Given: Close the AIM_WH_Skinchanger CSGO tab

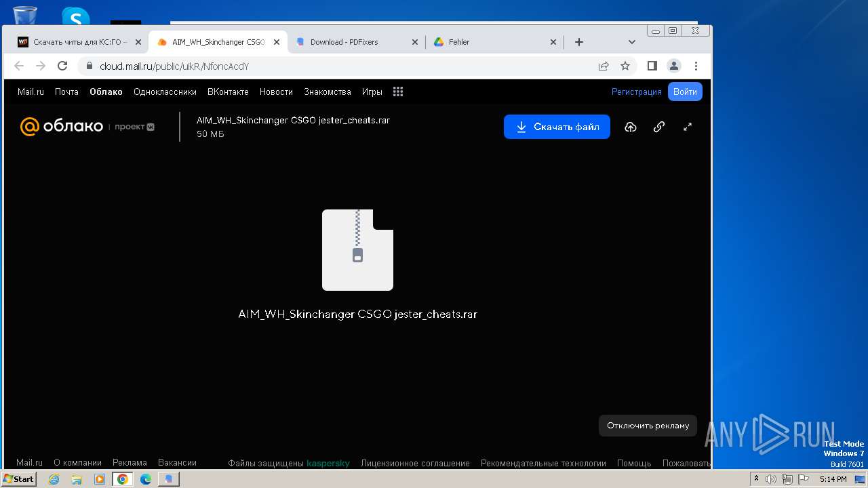Looking at the screenshot, I should click(277, 42).
